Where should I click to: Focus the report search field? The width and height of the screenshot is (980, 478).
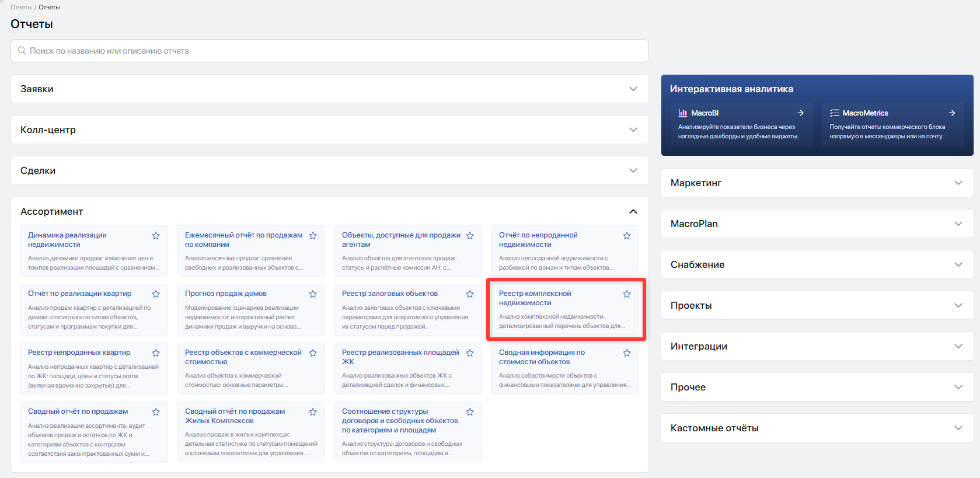pos(330,51)
